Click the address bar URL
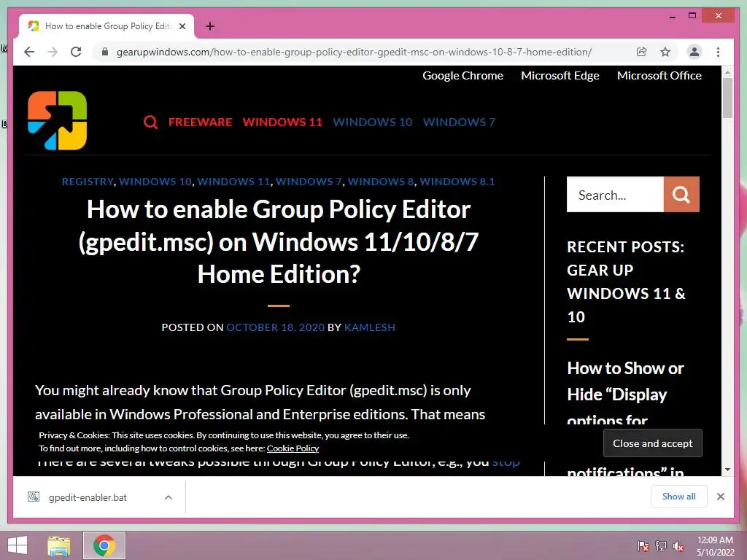Screen dimensions: 747x560 [x=354, y=52]
